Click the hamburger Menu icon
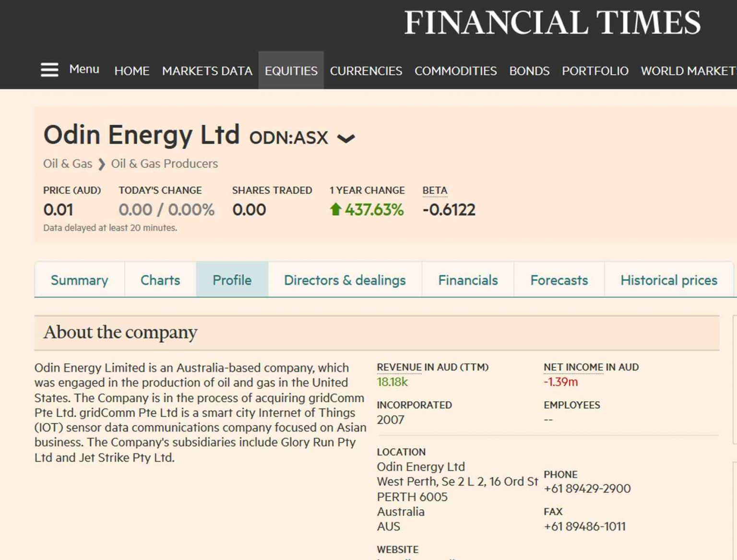The height and width of the screenshot is (560, 737). click(49, 70)
